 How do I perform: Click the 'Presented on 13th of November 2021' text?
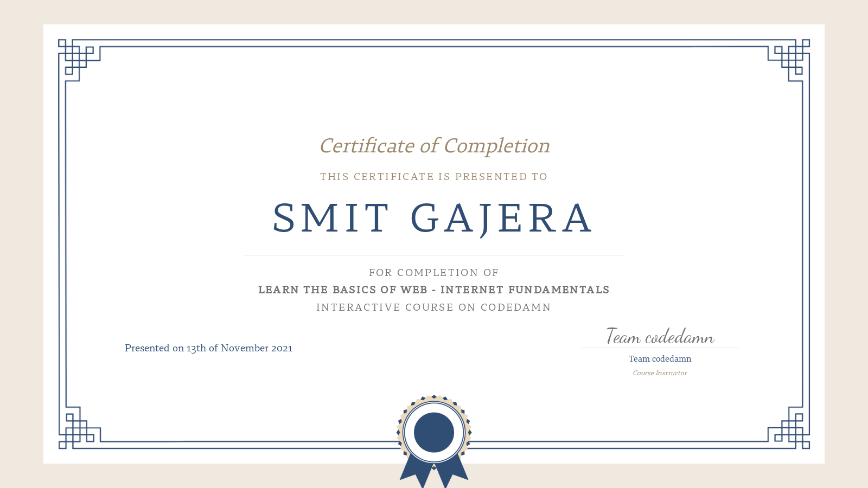pos(208,348)
